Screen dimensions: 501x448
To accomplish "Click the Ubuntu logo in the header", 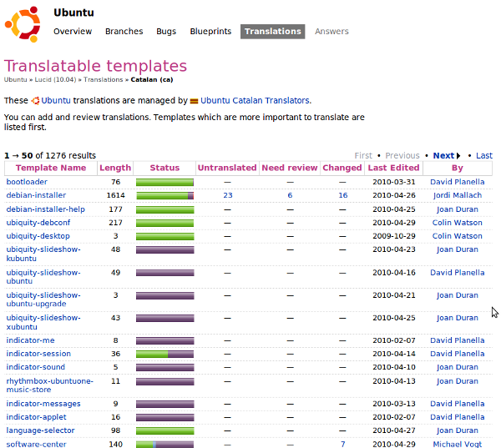I will [23, 24].
